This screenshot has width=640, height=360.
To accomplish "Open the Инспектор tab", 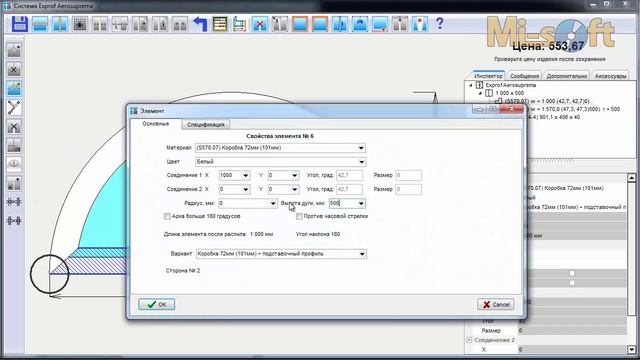I will pos(488,76).
